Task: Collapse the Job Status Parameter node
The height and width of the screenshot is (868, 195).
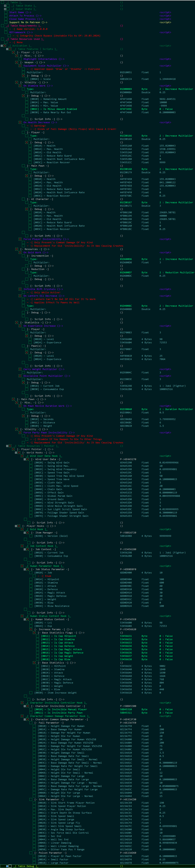Action: pos(25,569)
